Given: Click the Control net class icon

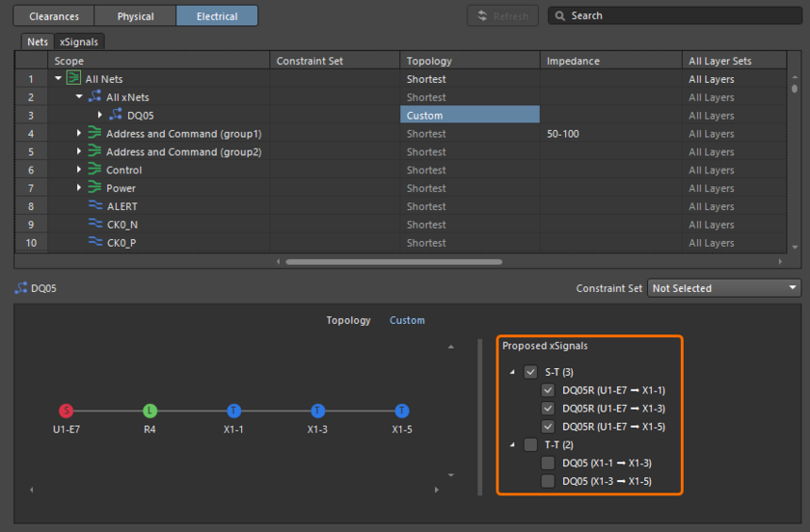Looking at the screenshot, I should pos(94,169).
